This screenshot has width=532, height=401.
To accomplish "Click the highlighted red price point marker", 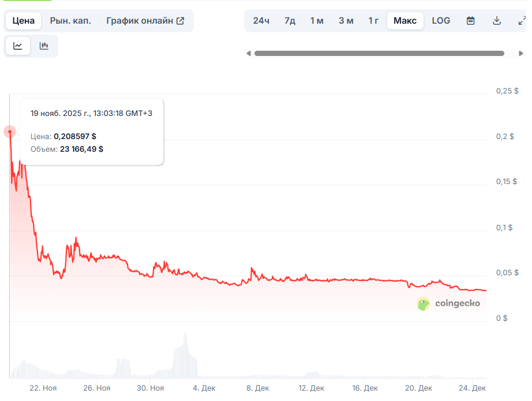I will [x=10, y=132].
